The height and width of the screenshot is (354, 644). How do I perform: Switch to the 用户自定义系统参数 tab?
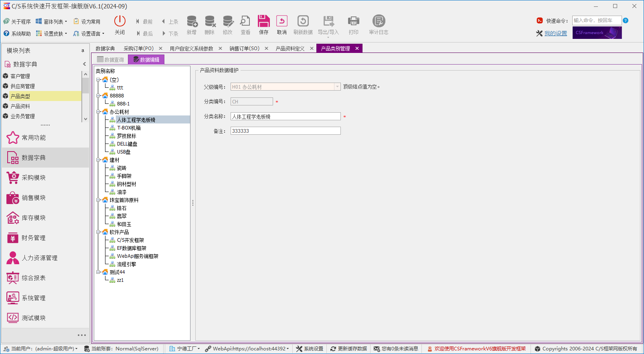pyautogui.click(x=191, y=49)
